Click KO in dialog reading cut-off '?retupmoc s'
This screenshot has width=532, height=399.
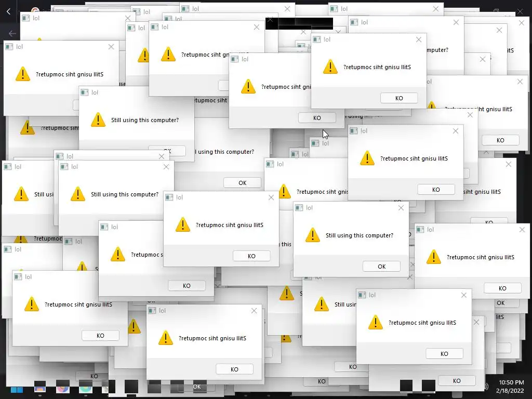pos(187,286)
